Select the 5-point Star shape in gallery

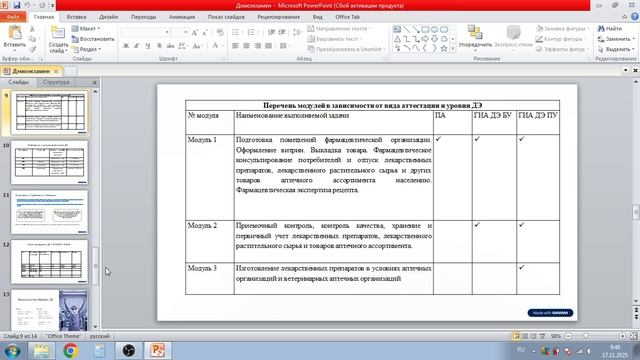tap(444, 48)
